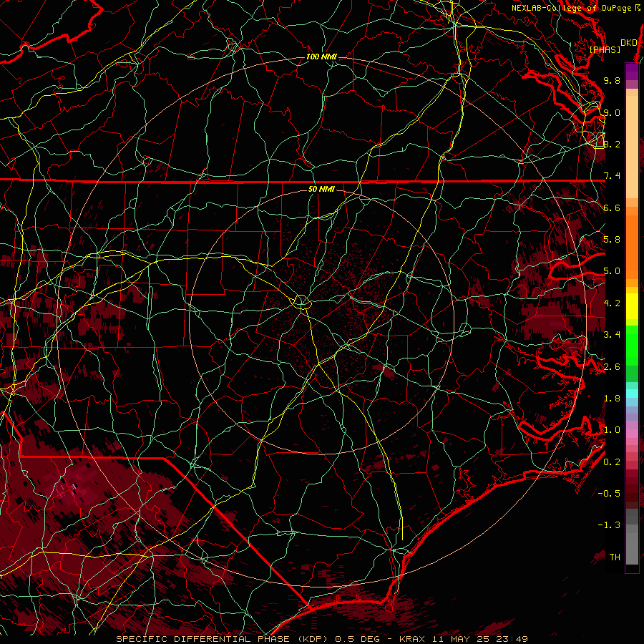644x644 pixels.
Task: Click the 2.6 value on color scale
Action: [612, 367]
